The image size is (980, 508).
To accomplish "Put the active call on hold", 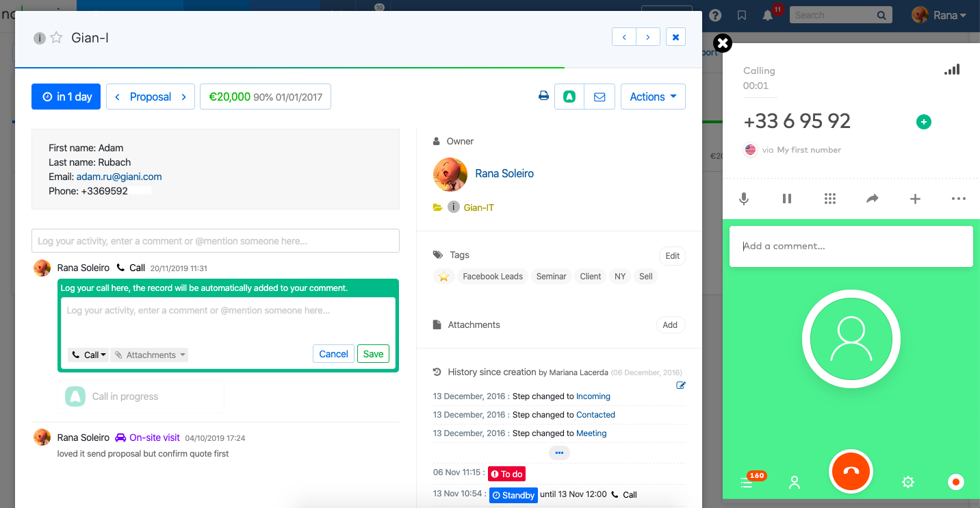I will click(786, 199).
